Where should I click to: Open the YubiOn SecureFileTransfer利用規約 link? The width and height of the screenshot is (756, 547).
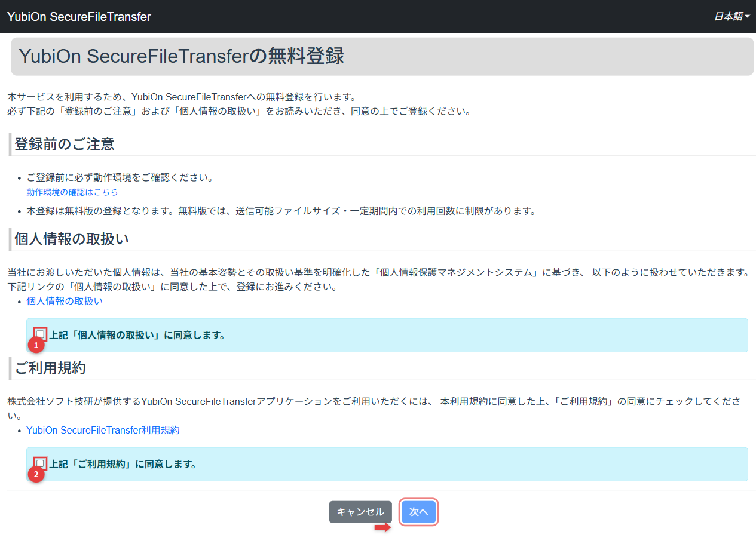(x=103, y=430)
